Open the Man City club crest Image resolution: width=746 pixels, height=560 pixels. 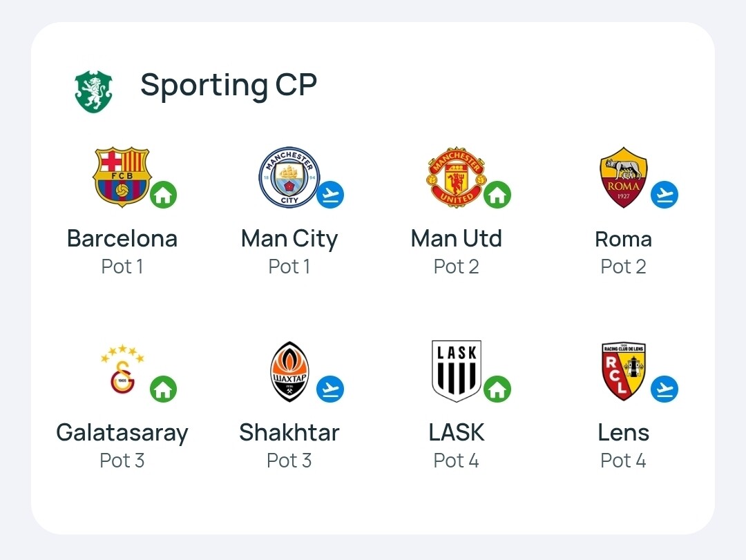(x=289, y=177)
